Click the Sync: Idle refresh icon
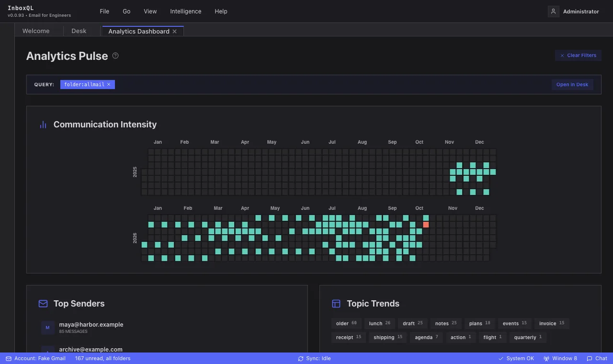 [x=301, y=358]
